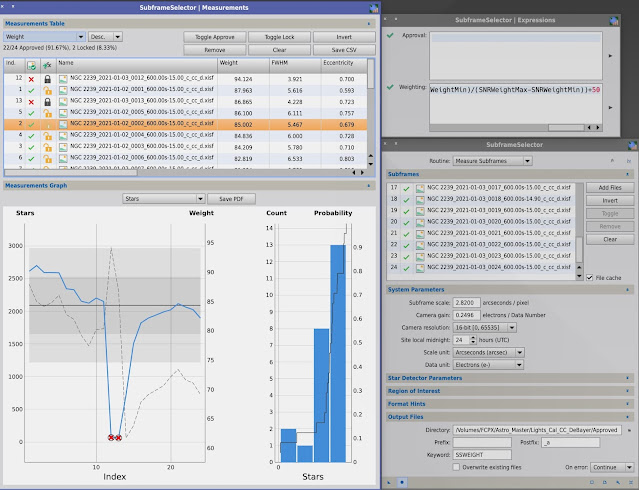The image size is (639, 490).
Task: Open the Weight sort property dropdown
Action: pyautogui.click(x=44, y=37)
